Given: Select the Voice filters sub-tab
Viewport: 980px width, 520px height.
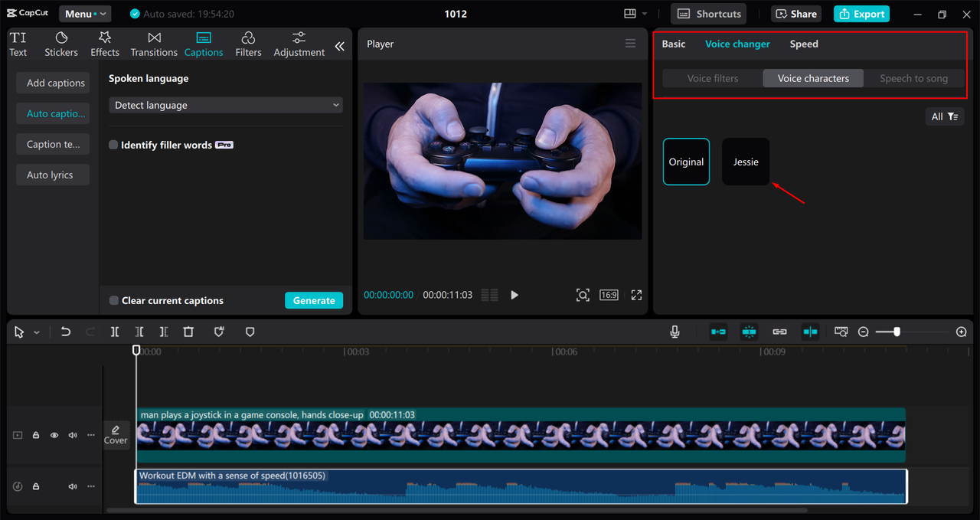Looking at the screenshot, I should tap(713, 78).
